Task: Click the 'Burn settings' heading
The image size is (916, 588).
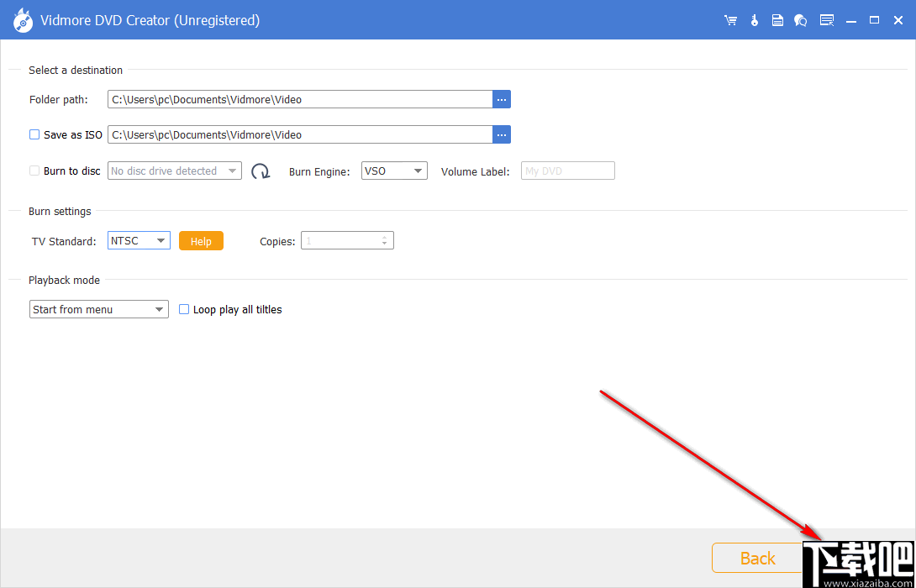Action: coord(60,212)
